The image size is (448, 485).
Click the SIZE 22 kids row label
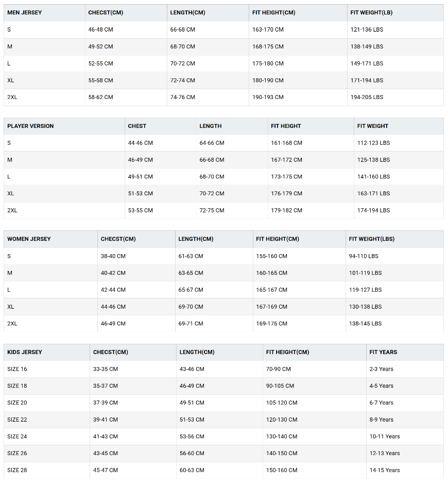click(17, 420)
